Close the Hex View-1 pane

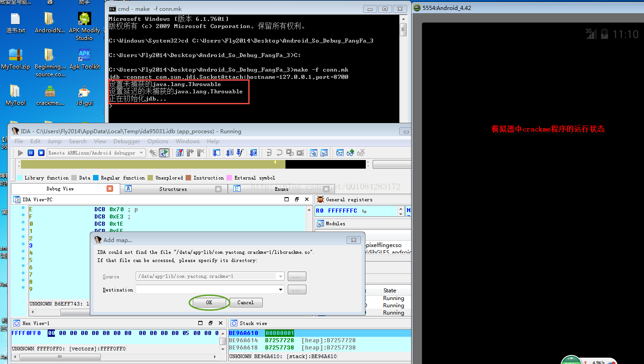[220, 323]
